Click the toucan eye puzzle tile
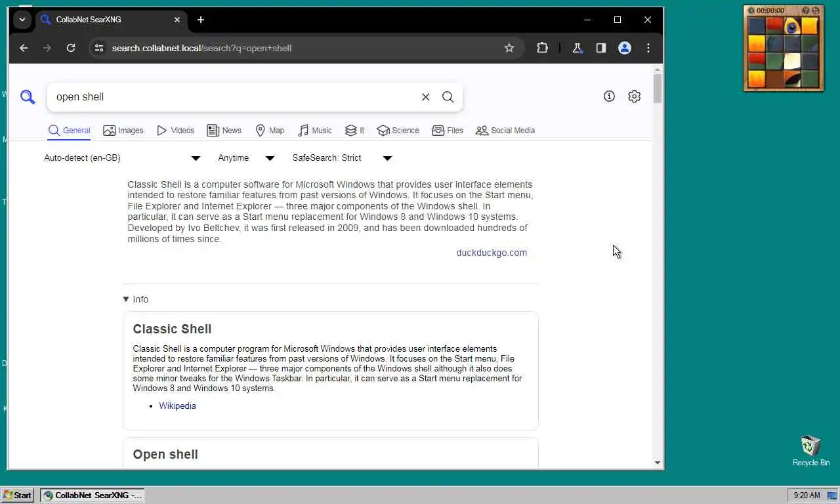The width and height of the screenshot is (840, 504). click(x=792, y=26)
